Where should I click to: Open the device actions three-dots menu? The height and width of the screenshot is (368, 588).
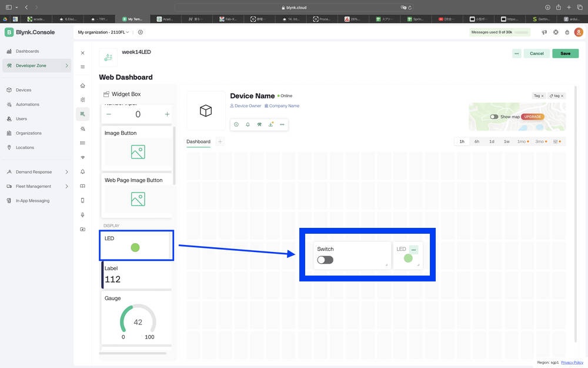pyautogui.click(x=282, y=124)
